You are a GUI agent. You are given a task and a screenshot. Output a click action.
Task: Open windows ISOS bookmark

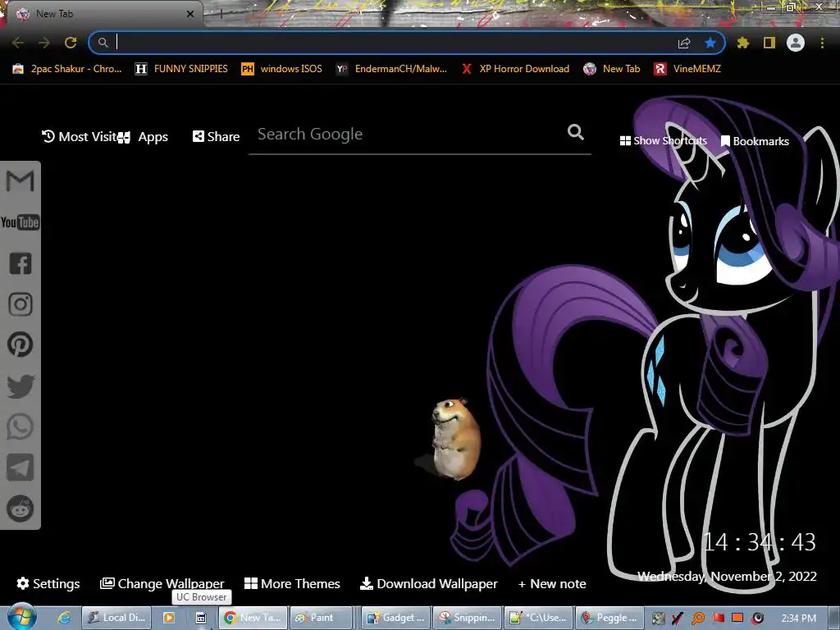pos(282,69)
